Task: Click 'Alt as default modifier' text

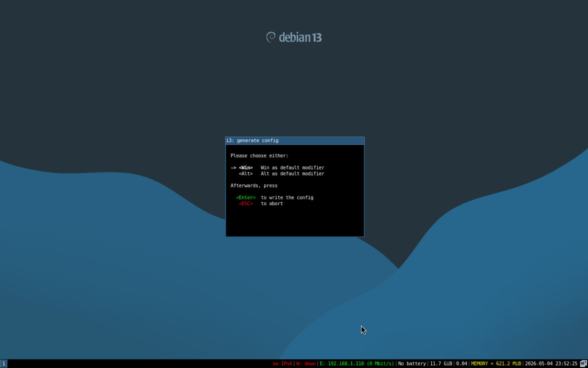Action: tap(292, 174)
